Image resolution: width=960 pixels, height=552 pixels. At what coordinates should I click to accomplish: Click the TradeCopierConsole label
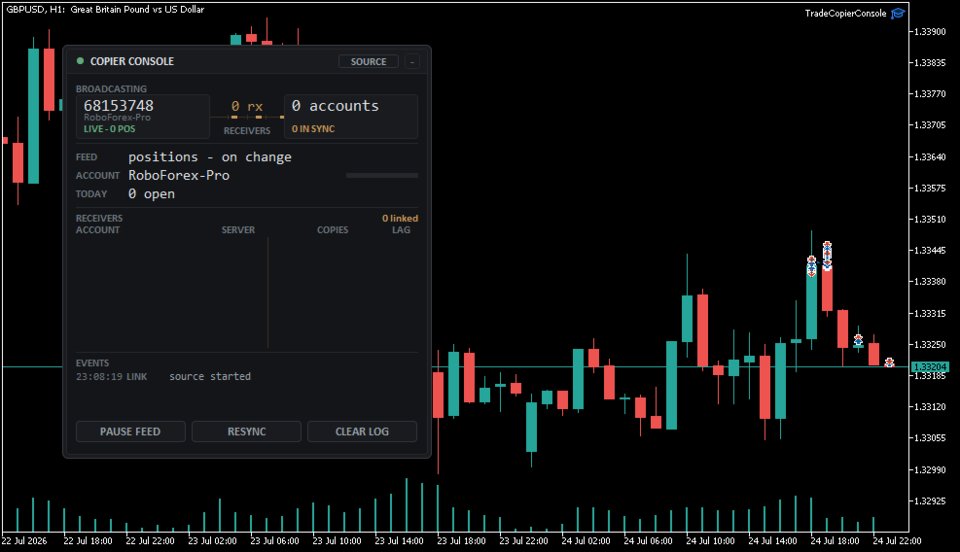[x=846, y=13]
